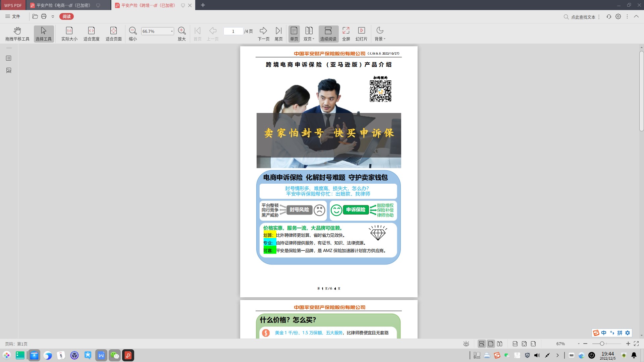Go to WPS PDF home tab
This screenshot has width=644, height=362.
(x=13, y=5)
